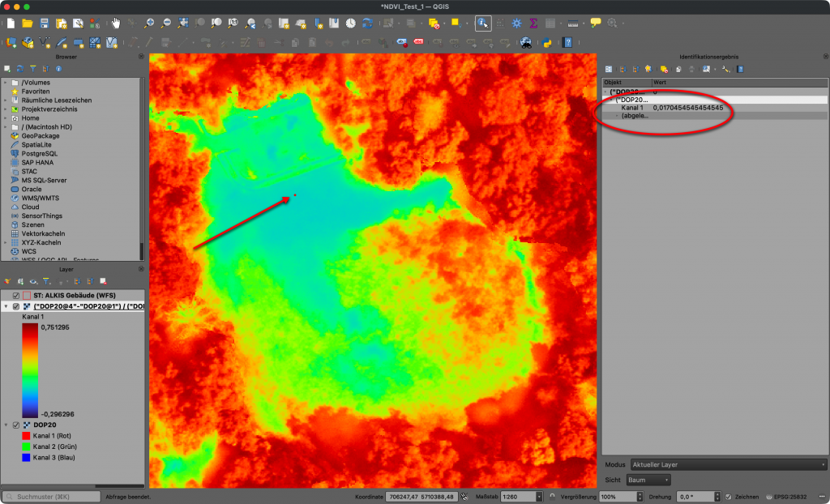Click the Refresh map icon
Viewport: 830px width, 504px height.
point(368,23)
